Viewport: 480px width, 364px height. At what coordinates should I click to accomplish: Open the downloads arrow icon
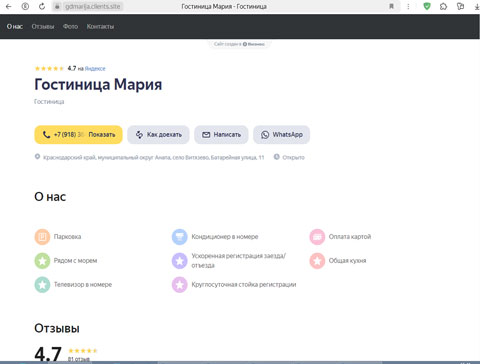pyautogui.click(x=477, y=6)
